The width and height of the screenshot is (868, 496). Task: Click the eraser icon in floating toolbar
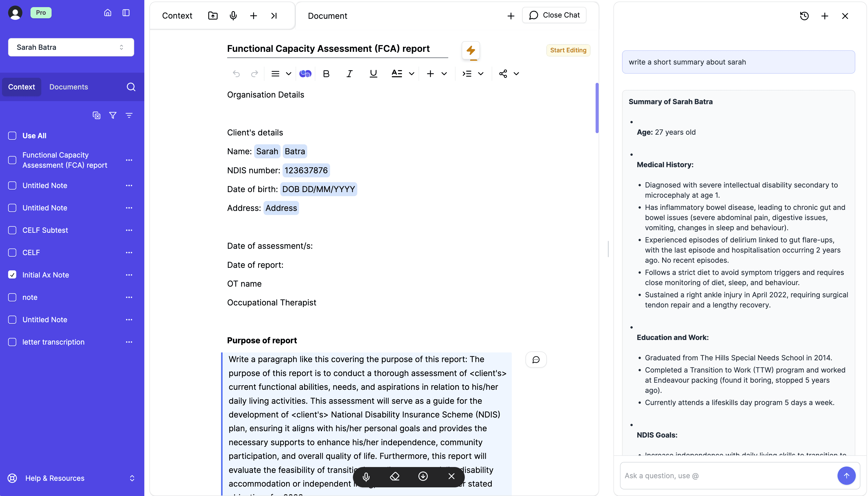tap(394, 476)
